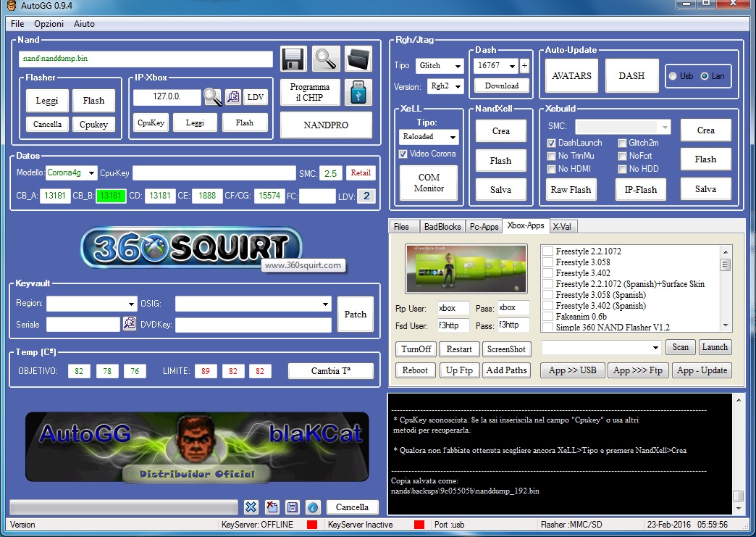
Task: Click the floppy disk save icon in Nand
Action: pyautogui.click(x=293, y=59)
